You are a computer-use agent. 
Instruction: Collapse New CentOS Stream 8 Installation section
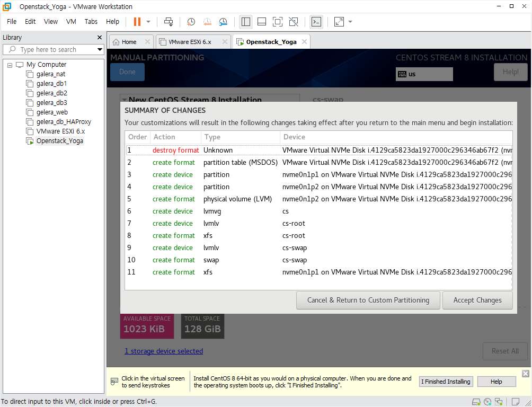click(124, 100)
